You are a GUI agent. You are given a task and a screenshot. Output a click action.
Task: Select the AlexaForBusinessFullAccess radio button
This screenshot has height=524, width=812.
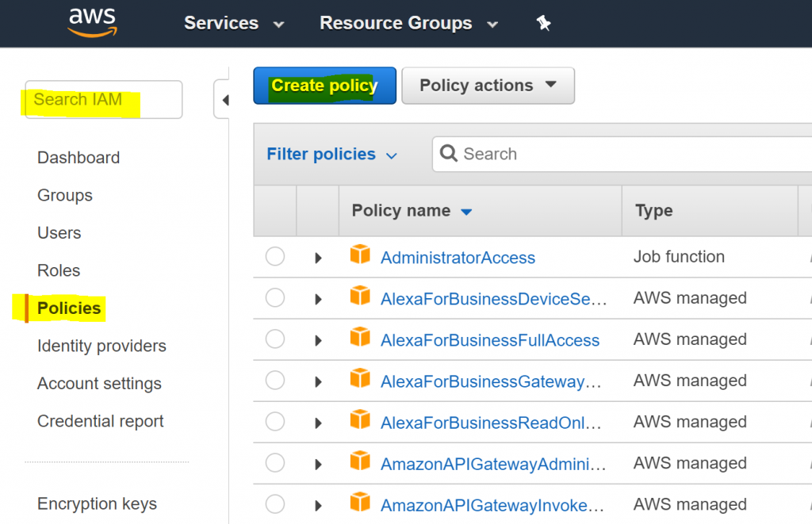pyautogui.click(x=275, y=339)
